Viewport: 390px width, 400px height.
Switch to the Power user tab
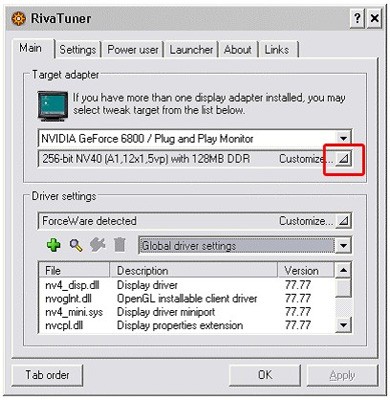(x=133, y=50)
